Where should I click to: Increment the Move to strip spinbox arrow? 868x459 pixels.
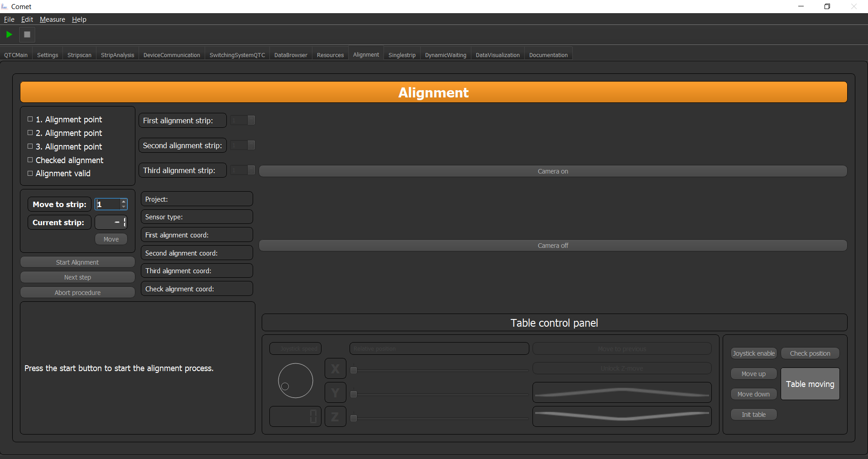pyautogui.click(x=124, y=202)
